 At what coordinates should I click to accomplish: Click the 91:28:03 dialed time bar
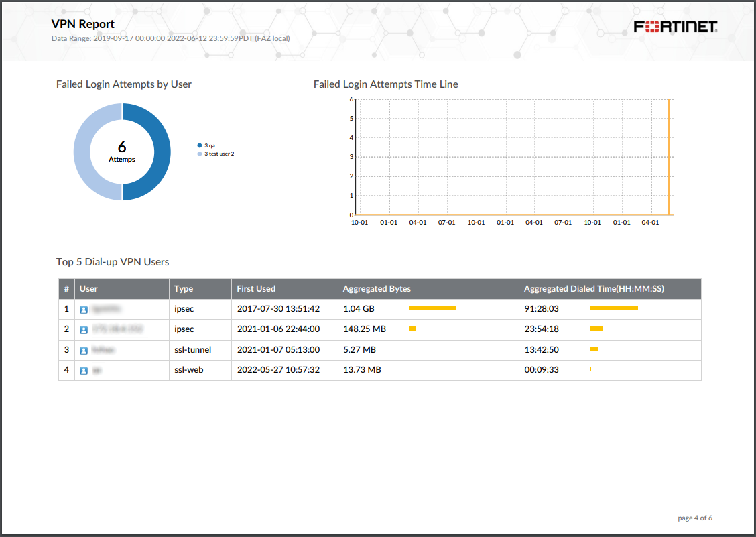click(x=614, y=308)
